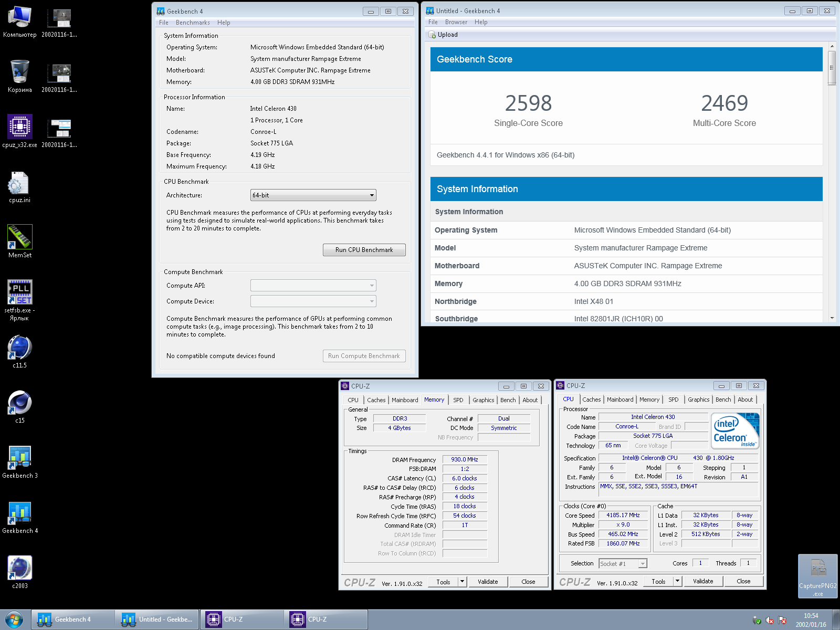This screenshot has height=630, width=840.
Task: Open the Architecture 64-bit dropdown
Action: click(x=313, y=195)
